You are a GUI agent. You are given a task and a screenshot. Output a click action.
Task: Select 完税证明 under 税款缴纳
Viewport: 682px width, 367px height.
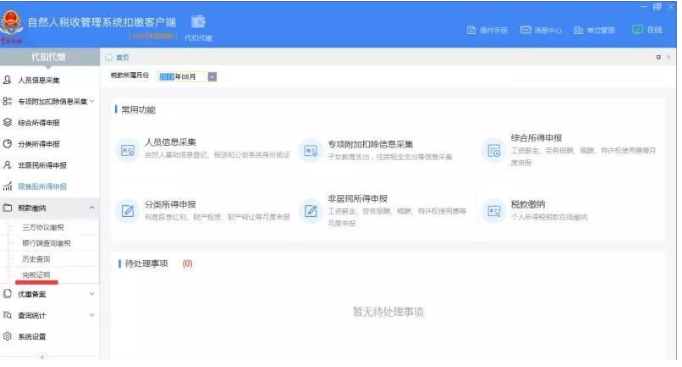pos(36,275)
